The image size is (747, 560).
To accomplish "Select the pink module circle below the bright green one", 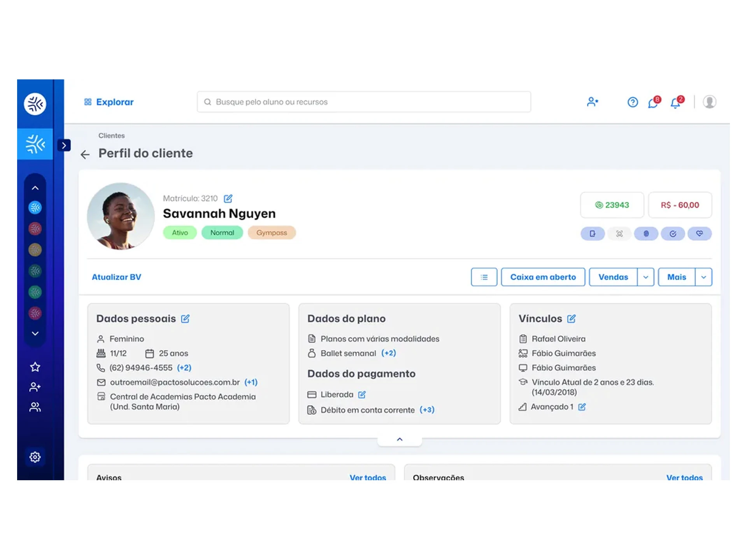I will tap(35, 313).
